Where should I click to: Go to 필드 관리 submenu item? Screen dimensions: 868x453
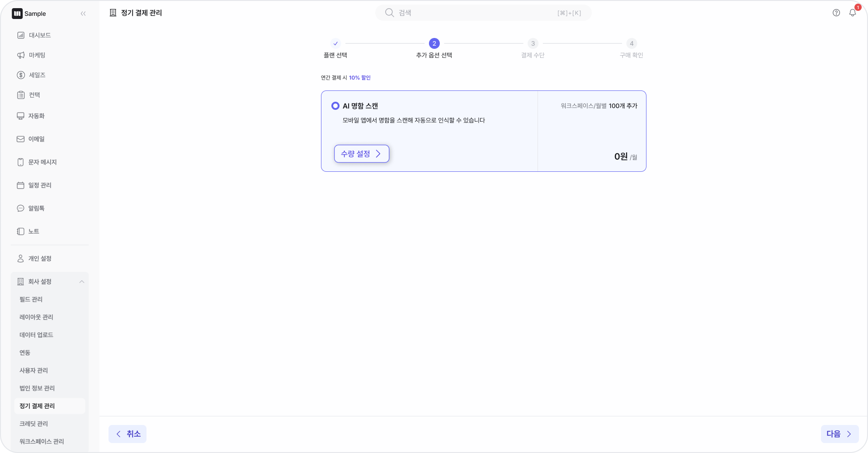click(31, 299)
